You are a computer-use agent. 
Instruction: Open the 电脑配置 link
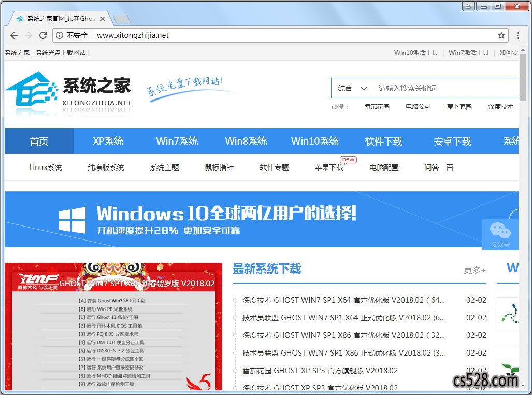tap(384, 167)
